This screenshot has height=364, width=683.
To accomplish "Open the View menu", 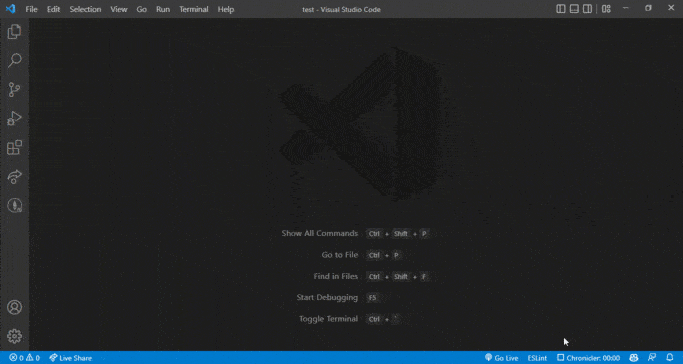I will (118, 9).
